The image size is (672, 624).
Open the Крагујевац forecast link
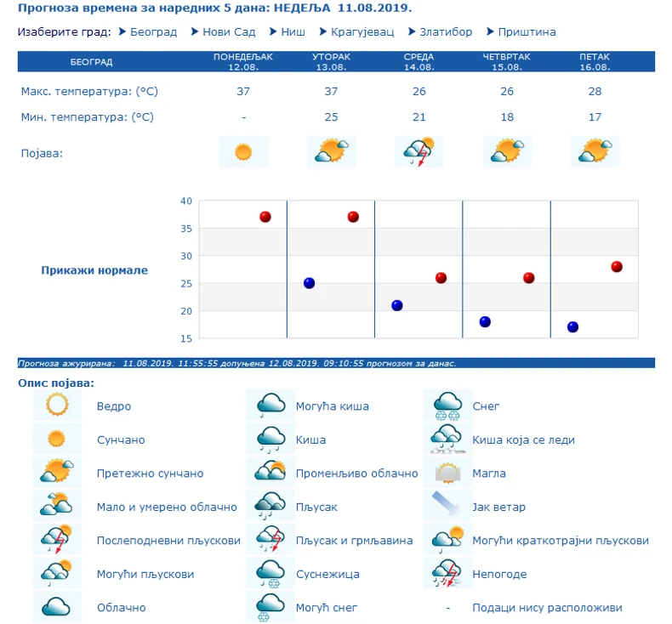(x=362, y=32)
